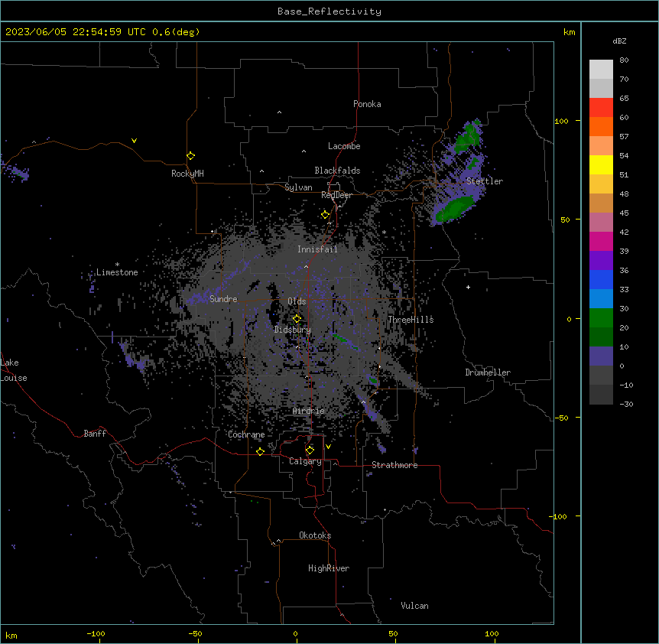Click the Cochrane town label

click(x=246, y=434)
